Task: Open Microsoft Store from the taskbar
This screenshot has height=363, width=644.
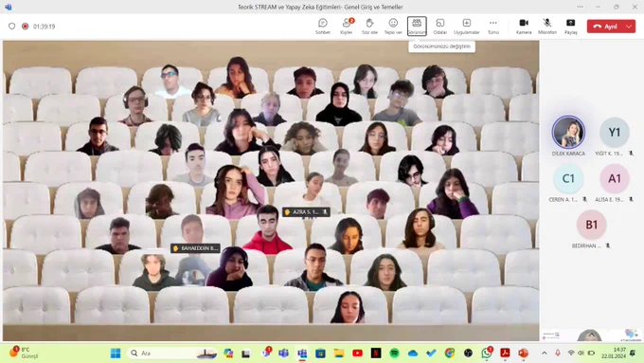Action: (320, 354)
